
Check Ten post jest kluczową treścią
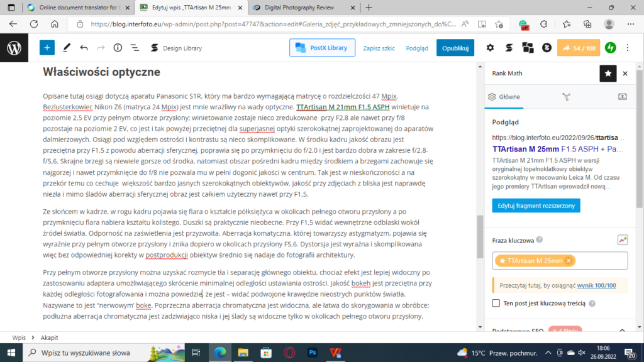click(496, 304)
